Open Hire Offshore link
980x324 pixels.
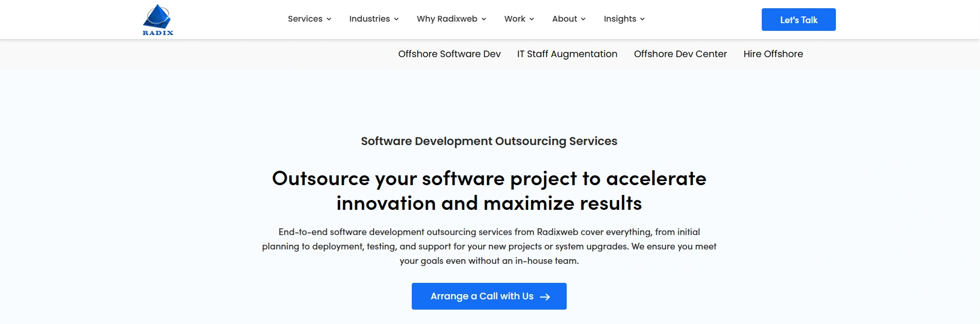pos(773,54)
